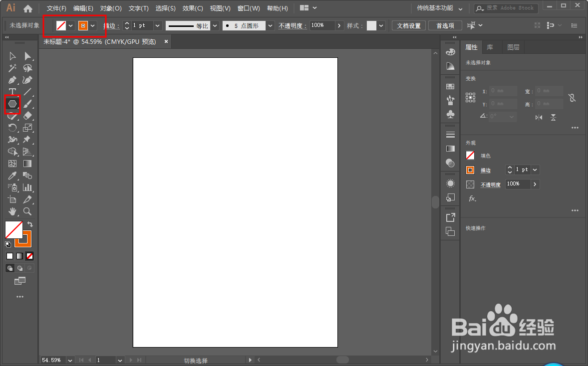The height and width of the screenshot is (366, 588).
Task: Toggle constrain width and height proportions
Action: pyautogui.click(x=572, y=97)
